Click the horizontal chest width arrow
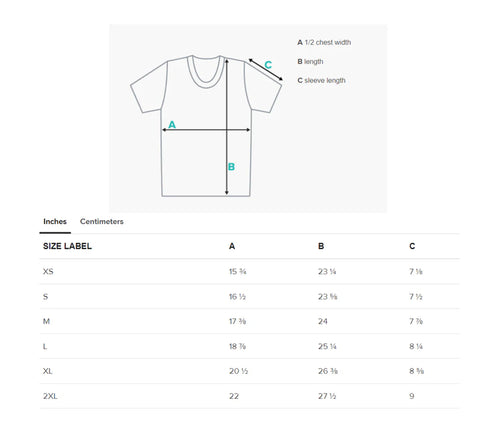 pyautogui.click(x=206, y=130)
